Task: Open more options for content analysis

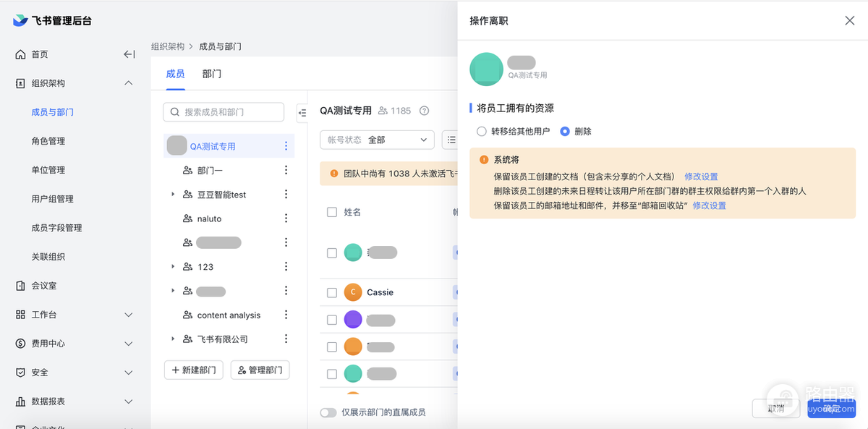Action: [286, 315]
